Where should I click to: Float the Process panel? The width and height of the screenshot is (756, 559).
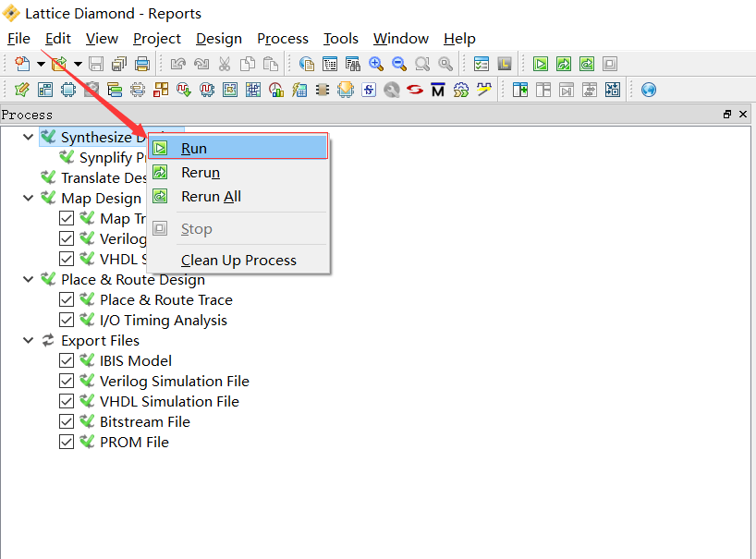(727, 115)
